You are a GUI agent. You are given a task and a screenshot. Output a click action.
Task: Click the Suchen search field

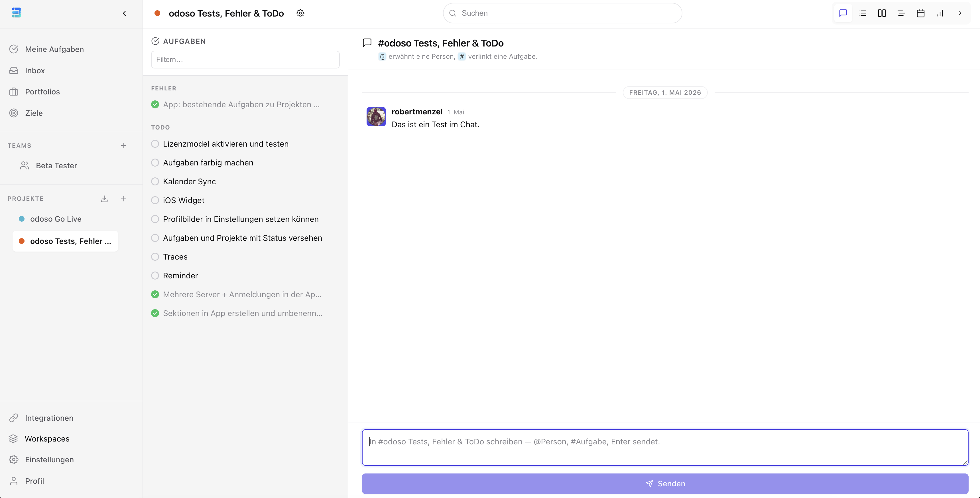562,13
